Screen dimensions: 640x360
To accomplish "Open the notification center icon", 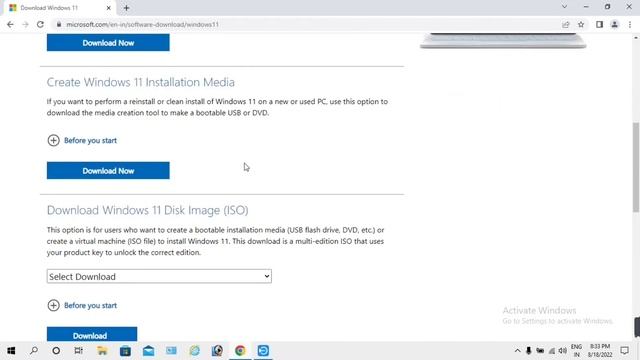I will point(624,351).
